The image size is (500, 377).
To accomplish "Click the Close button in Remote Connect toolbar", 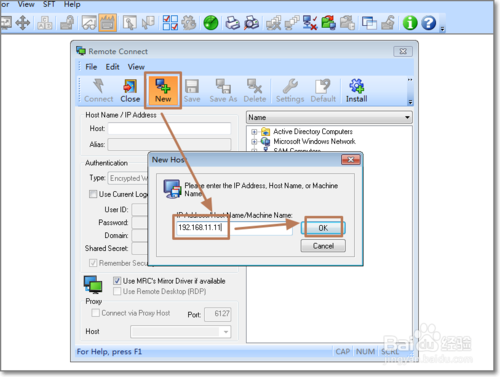I will tap(130, 91).
